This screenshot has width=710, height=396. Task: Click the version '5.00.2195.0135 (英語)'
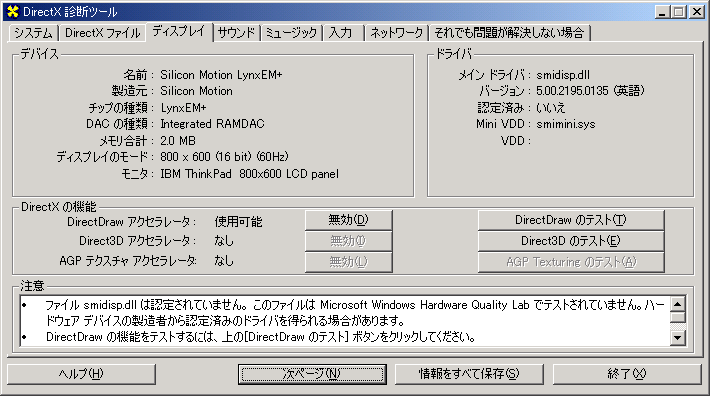(590, 91)
